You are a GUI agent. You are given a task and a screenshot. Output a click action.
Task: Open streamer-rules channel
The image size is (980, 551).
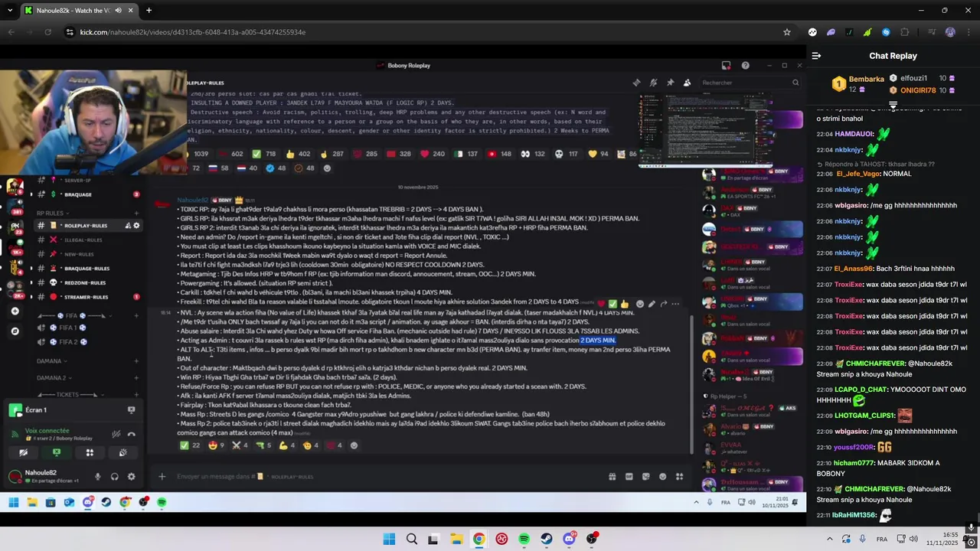tap(86, 297)
